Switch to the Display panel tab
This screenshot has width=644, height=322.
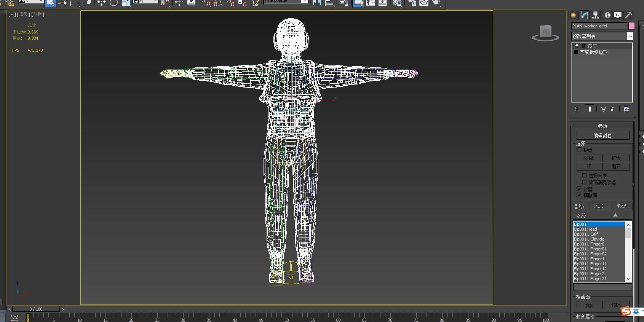click(618, 15)
